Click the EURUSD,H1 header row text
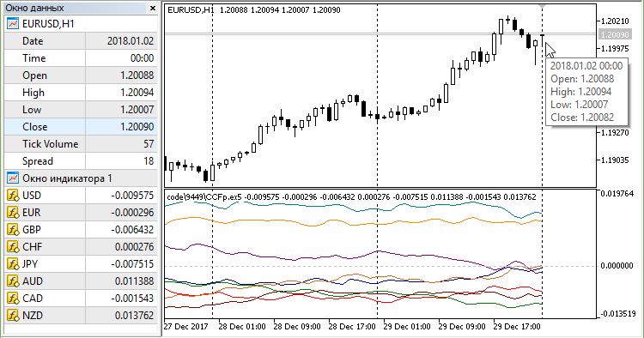Screen dimensions: 644x338 (48, 24)
